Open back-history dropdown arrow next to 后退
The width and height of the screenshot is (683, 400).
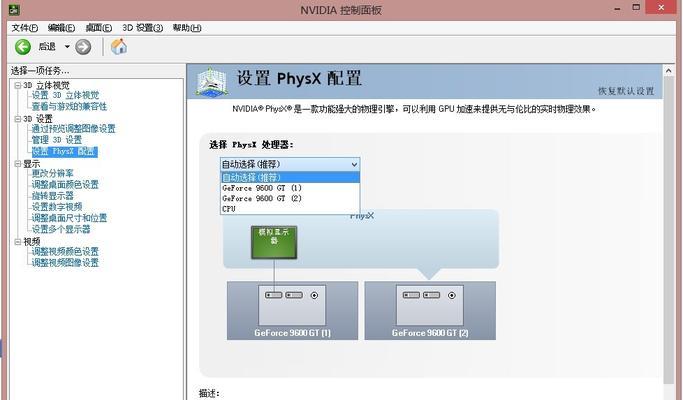click(67, 47)
